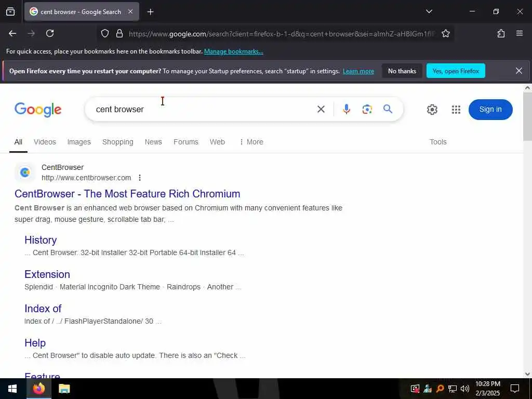Click the Firefox taskbar icon
The height and width of the screenshot is (399, 532).
pyautogui.click(x=38, y=389)
